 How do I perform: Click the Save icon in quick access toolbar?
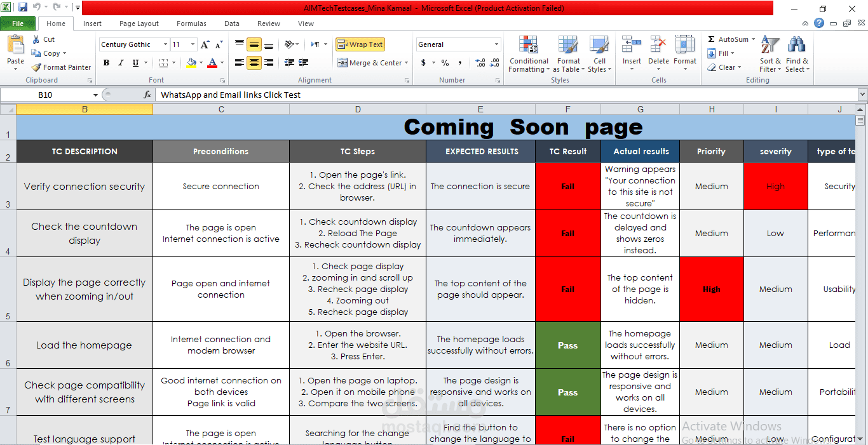pos(23,8)
